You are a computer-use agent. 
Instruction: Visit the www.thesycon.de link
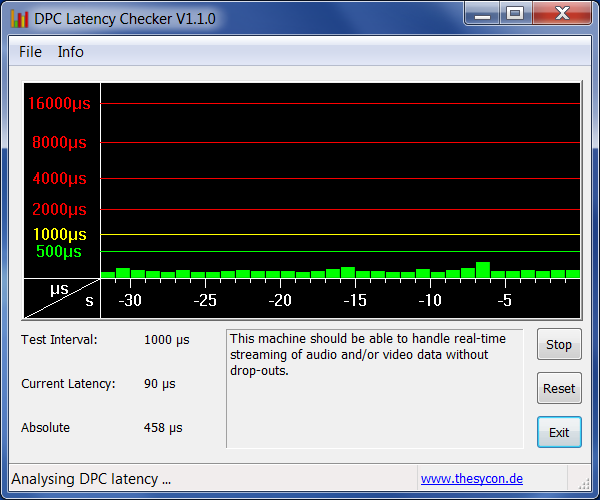[471, 479]
